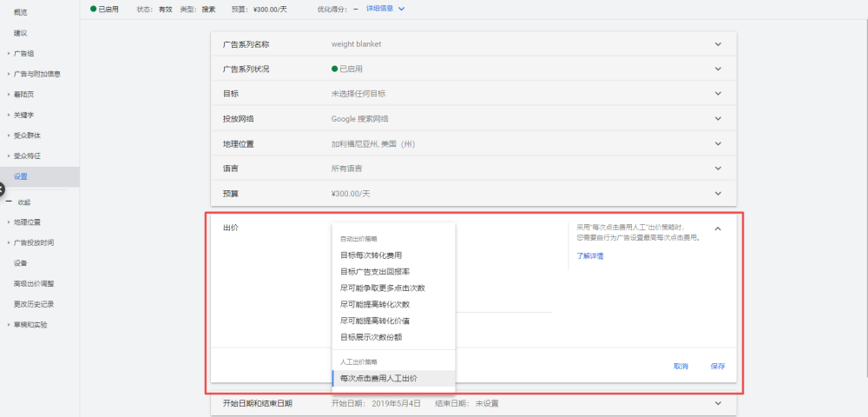Expand the 开始日期和结束日期 row
The width and height of the screenshot is (868, 417).
[x=717, y=403]
